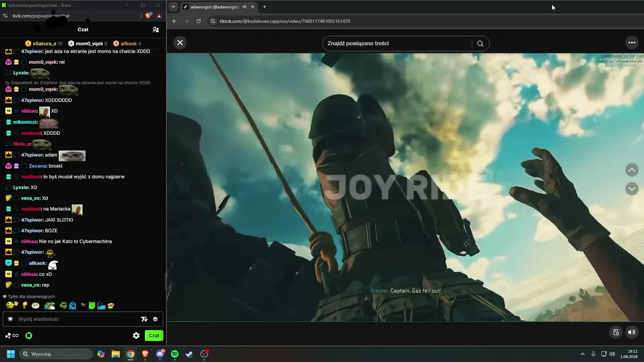Click the browser forward arrow in TikTok window
This screenshot has width=644, height=362.
pos(187,21)
